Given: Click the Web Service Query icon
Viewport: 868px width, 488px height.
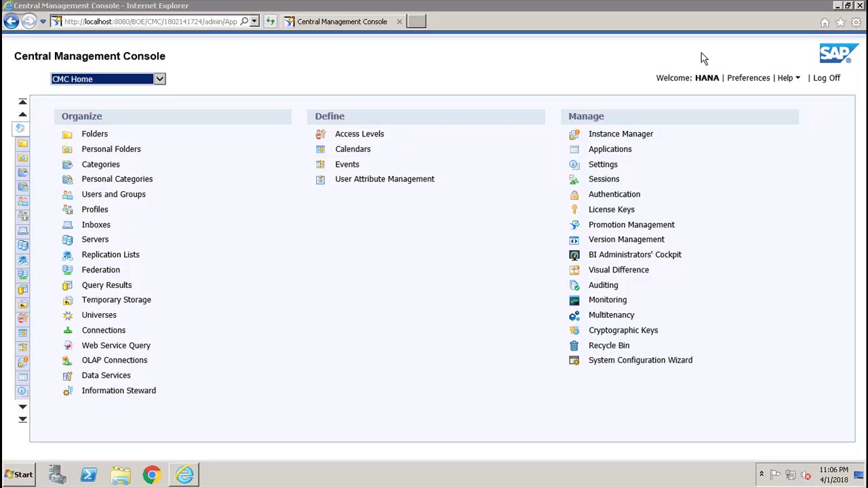Looking at the screenshot, I should (67, 346).
